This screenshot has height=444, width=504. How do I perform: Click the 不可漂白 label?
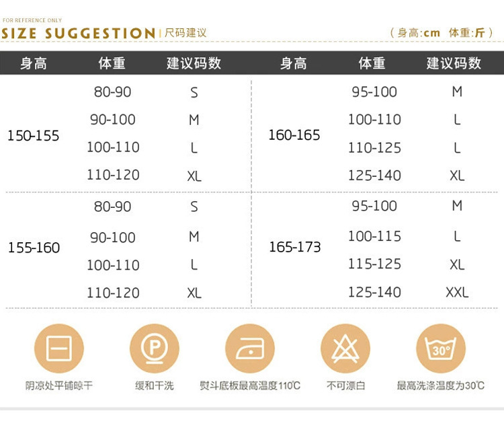[345, 386]
